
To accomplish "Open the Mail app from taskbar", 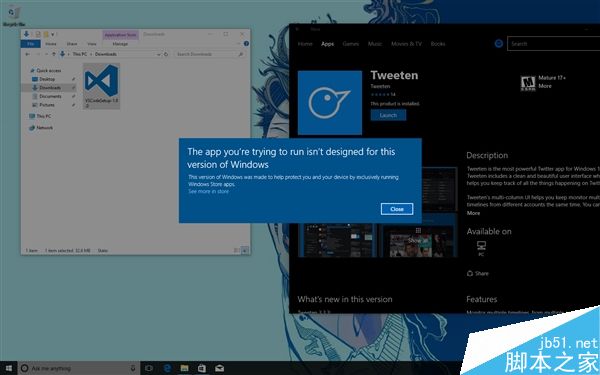I will click(x=219, y=368).
